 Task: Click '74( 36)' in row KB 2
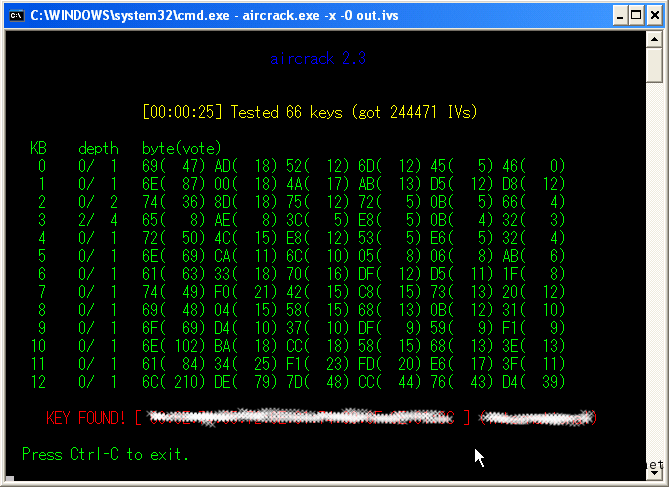(x=174, y=202)
